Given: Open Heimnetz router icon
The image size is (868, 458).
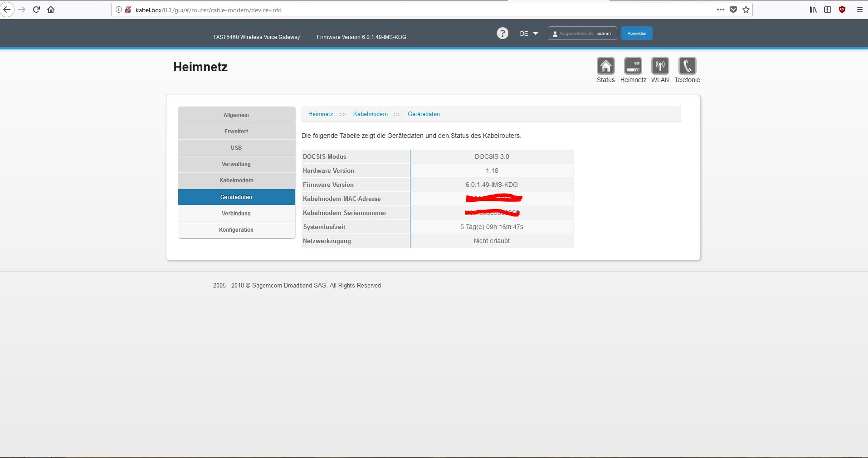Looking at the screenshot, I should tap(633, 66).
